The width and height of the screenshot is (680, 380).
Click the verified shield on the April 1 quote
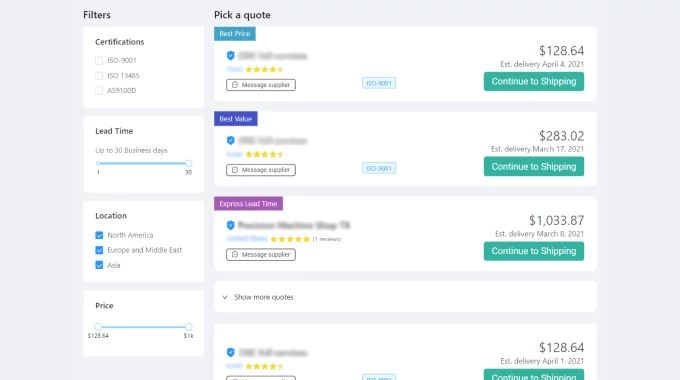point(231,352)
